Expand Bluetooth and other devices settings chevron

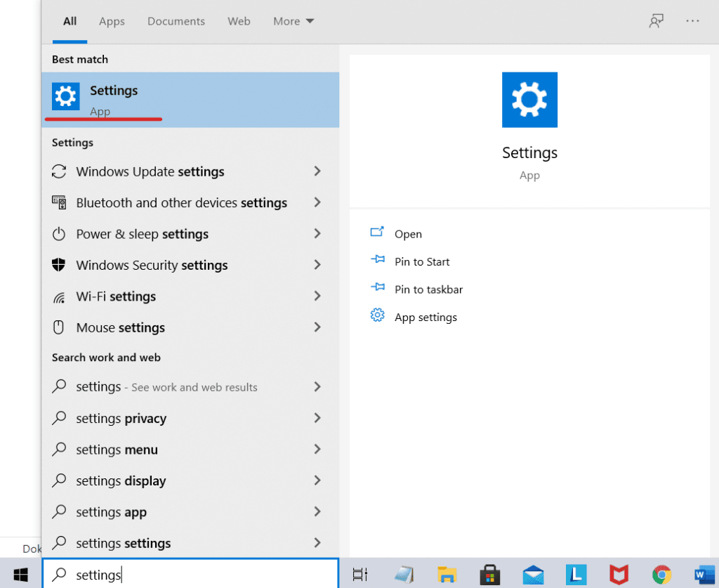(x=317, y=202)
